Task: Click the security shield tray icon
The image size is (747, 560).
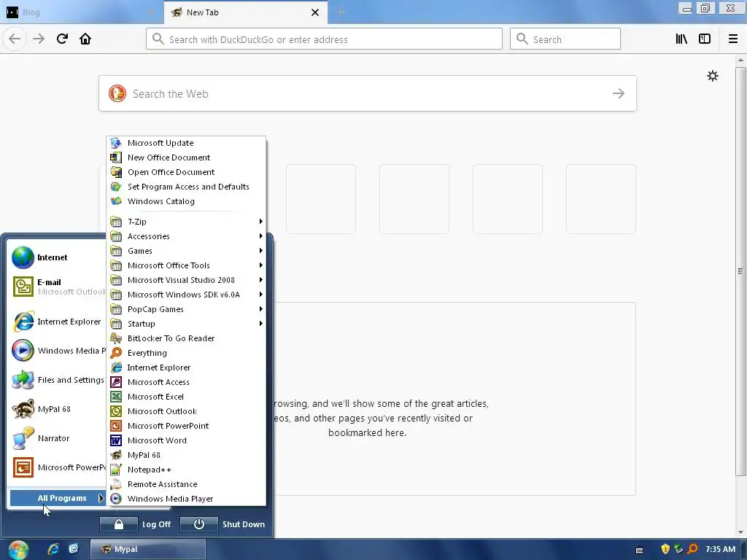Action: pyautogui.click(x=665, y=549)
